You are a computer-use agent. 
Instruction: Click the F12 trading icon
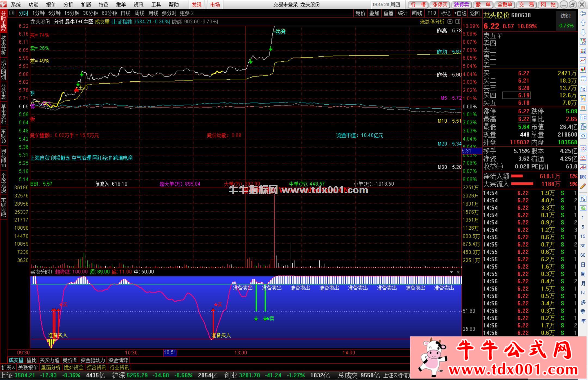click(583, 117)
